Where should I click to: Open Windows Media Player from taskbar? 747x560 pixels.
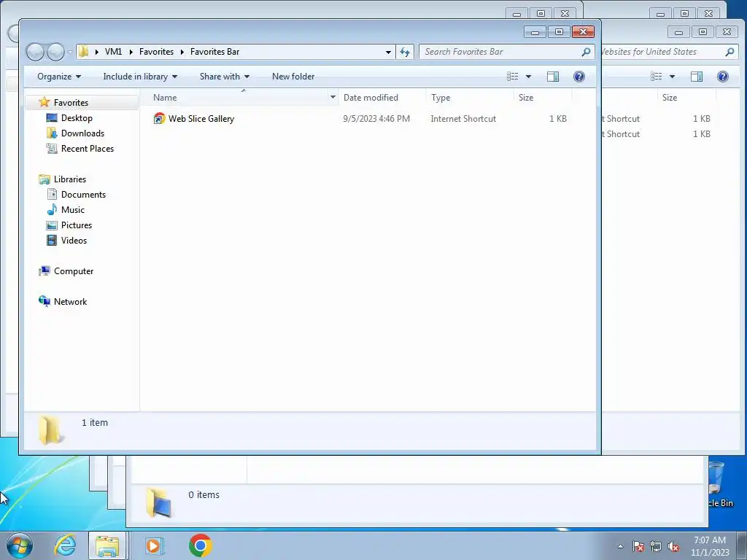[x=154, y=545]
